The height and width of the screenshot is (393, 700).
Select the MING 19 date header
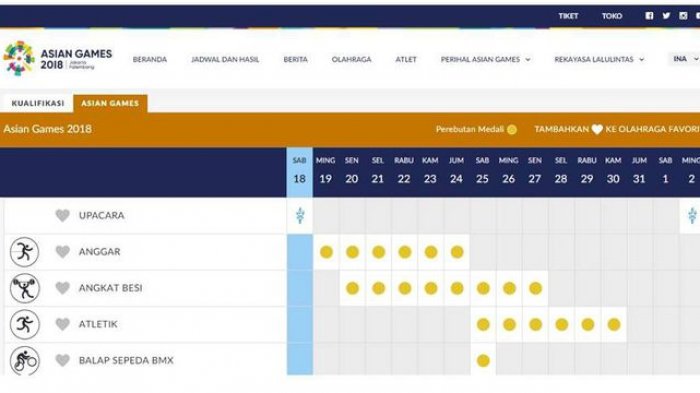pos(325,172)
